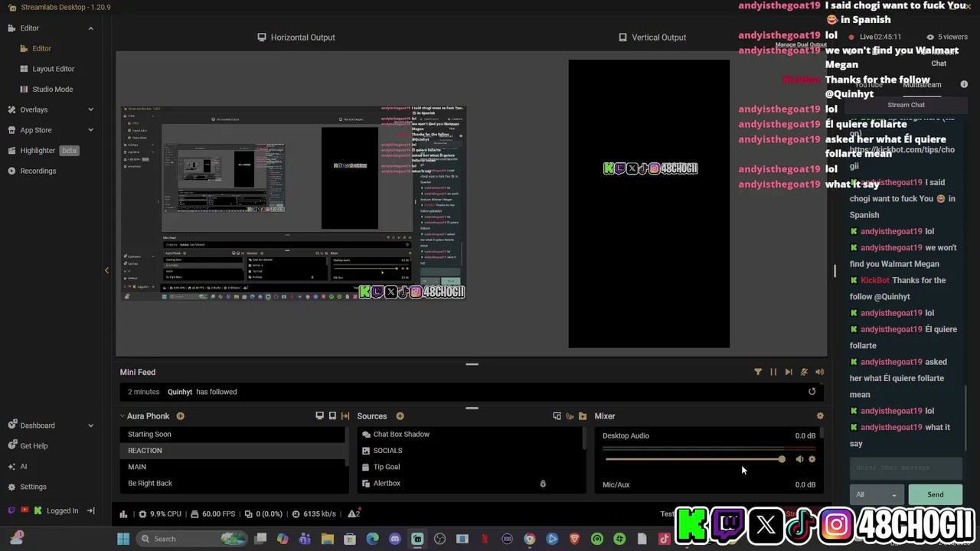This screenshot has width=980, height=551.
Task: Toggle the lock on Alertbox source
Action: click(543, 484)
